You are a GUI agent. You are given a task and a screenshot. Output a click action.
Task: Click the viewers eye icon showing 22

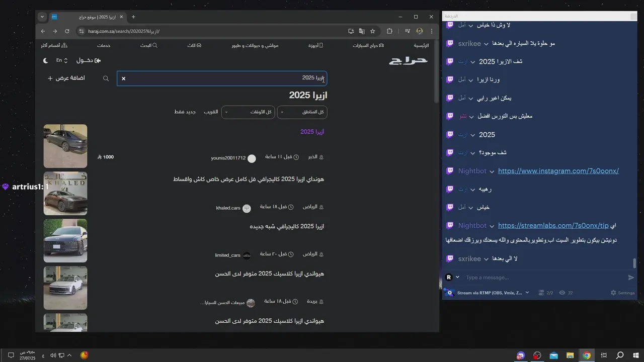562,293
